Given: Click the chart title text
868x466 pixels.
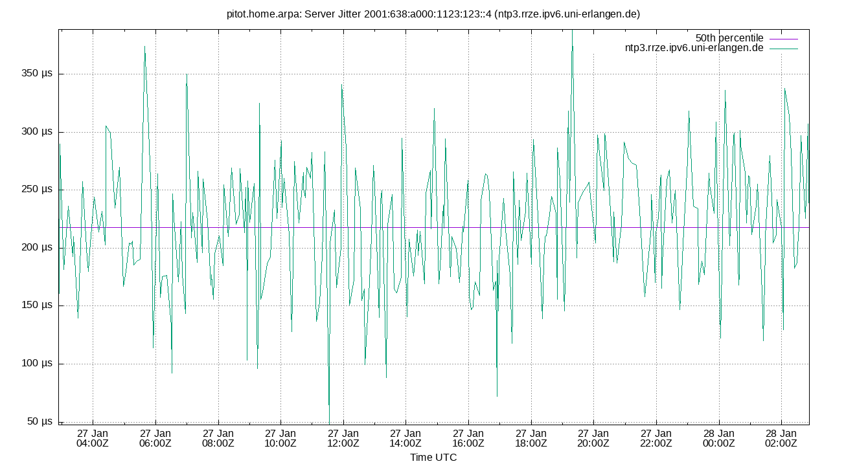Looking at the screenshot, I should tap(433, 12).
